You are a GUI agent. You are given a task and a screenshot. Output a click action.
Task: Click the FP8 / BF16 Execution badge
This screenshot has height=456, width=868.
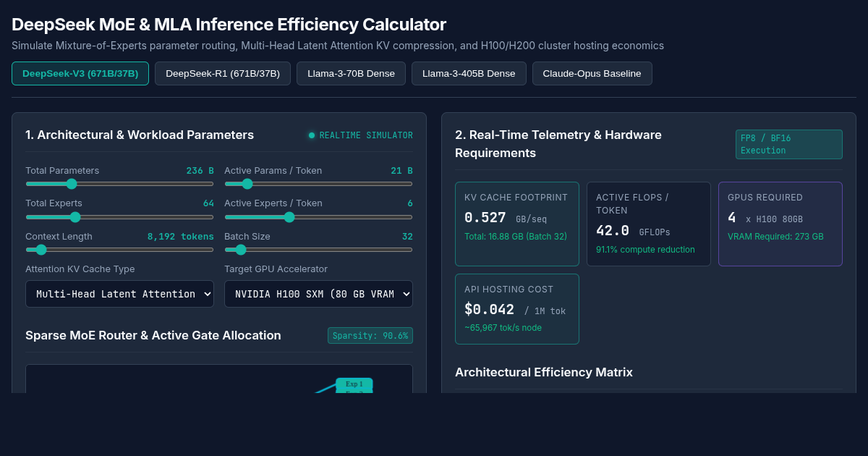coord(789,144)
